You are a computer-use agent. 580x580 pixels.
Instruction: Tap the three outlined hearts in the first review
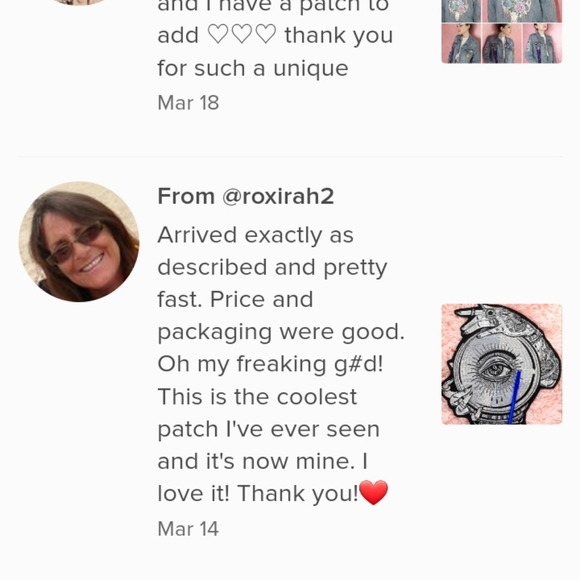[x=242, y=34]
